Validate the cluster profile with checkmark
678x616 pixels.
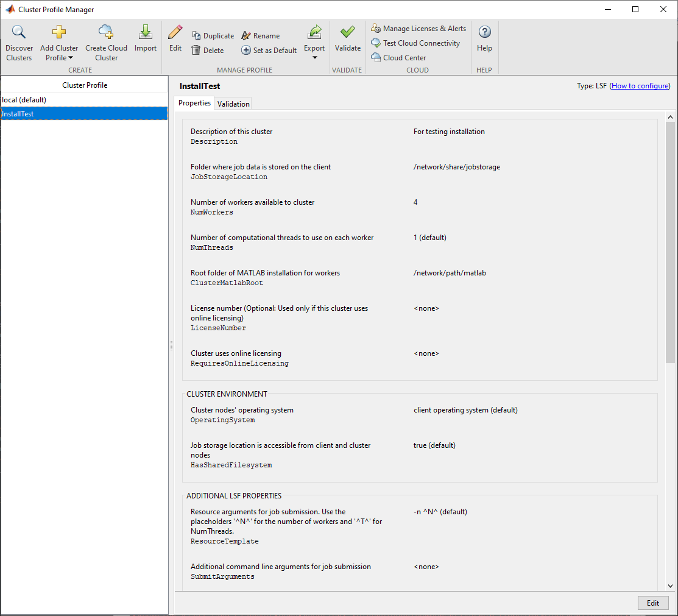(348, 32)
